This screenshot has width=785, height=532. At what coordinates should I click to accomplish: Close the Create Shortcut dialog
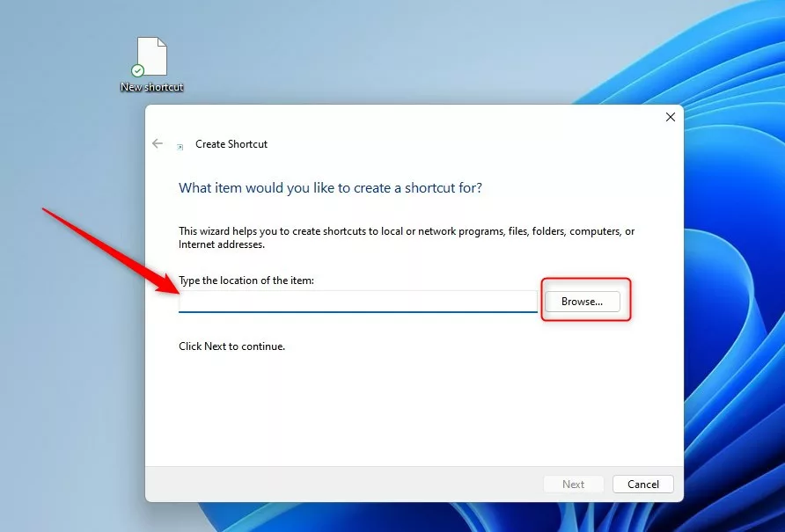point(671,117)
